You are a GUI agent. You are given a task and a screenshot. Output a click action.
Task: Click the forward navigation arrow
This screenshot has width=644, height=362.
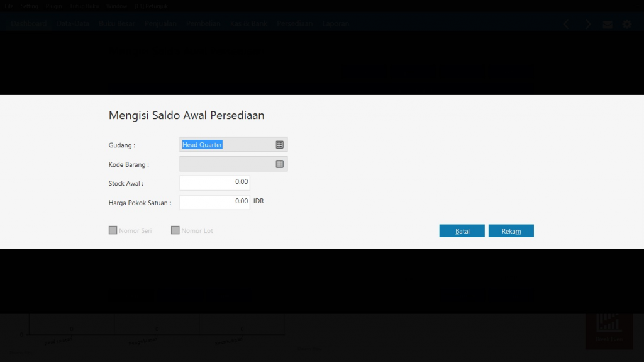click(588, 24)
